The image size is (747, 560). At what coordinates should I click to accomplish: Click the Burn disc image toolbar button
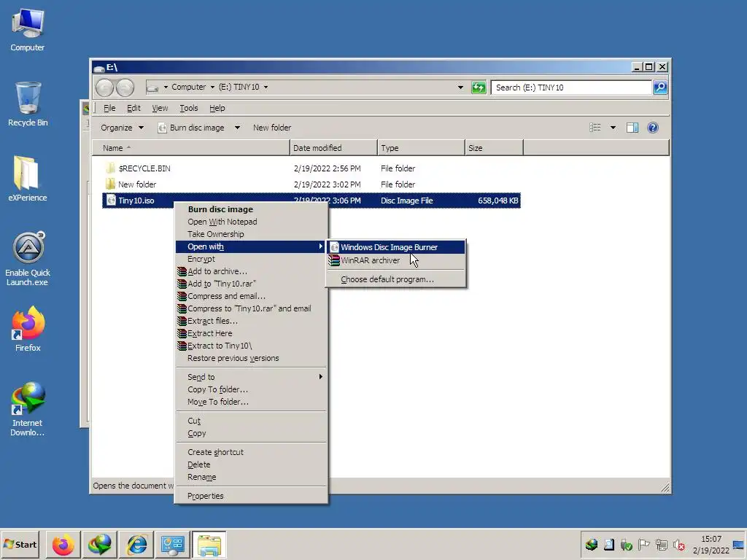click(x=192, y=128)
